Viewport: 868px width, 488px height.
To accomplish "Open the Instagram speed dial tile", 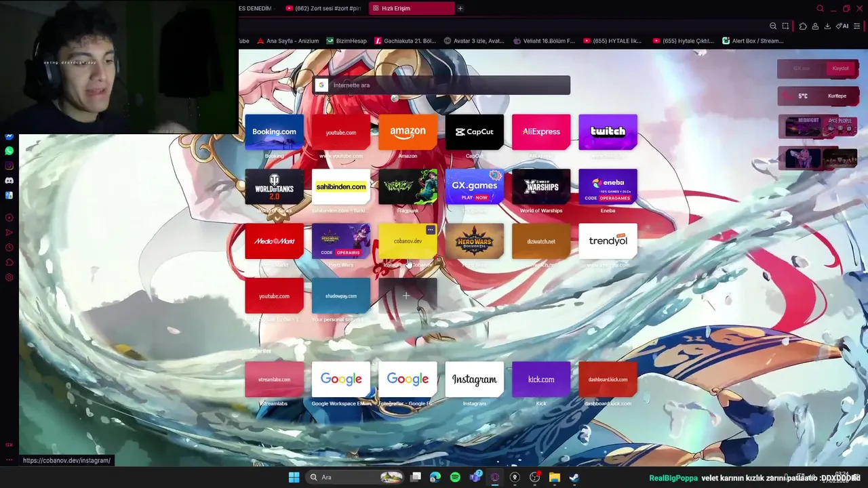I will (474, 380).
